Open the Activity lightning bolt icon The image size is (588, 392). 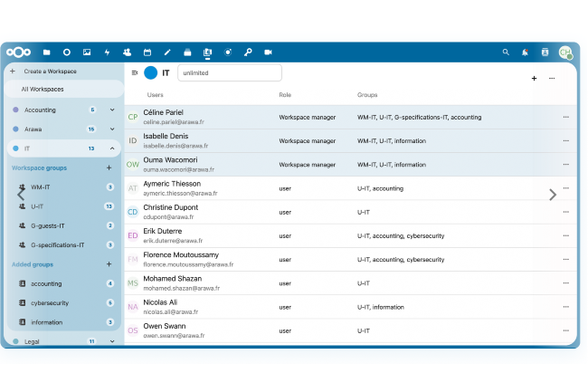point(107,53)
